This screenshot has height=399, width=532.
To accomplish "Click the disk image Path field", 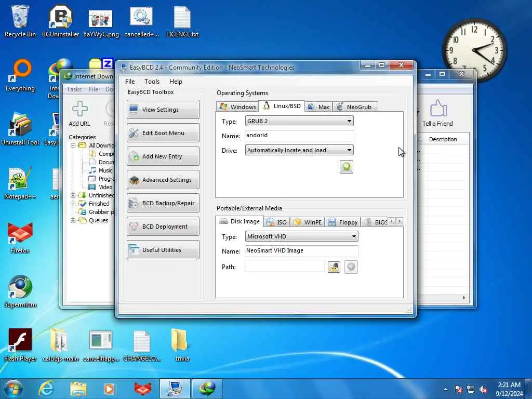I will (284, 267).
